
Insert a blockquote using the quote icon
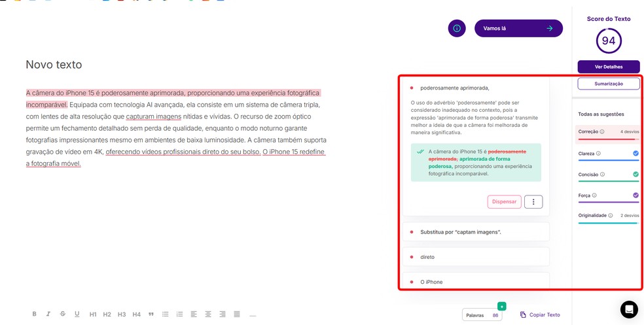point(151,315)
